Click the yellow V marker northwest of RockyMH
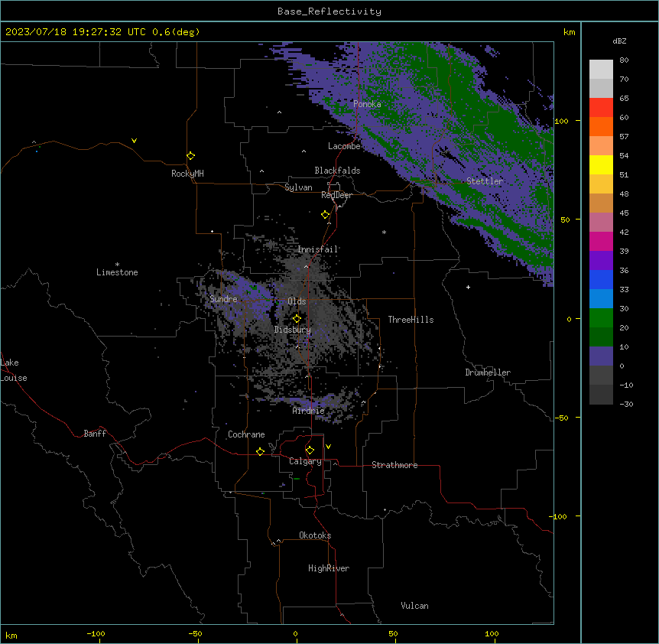659x644 pixels. tap(134, 141)
